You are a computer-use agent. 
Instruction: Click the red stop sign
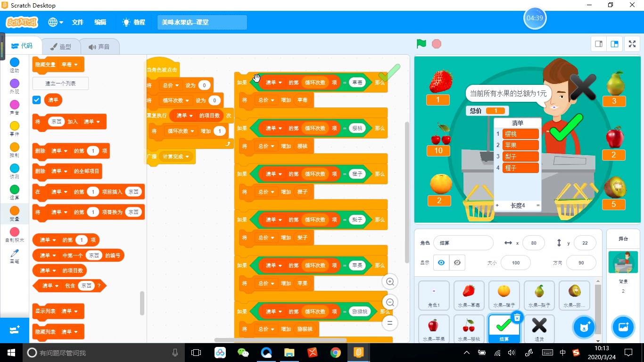[x=437, y=43]
